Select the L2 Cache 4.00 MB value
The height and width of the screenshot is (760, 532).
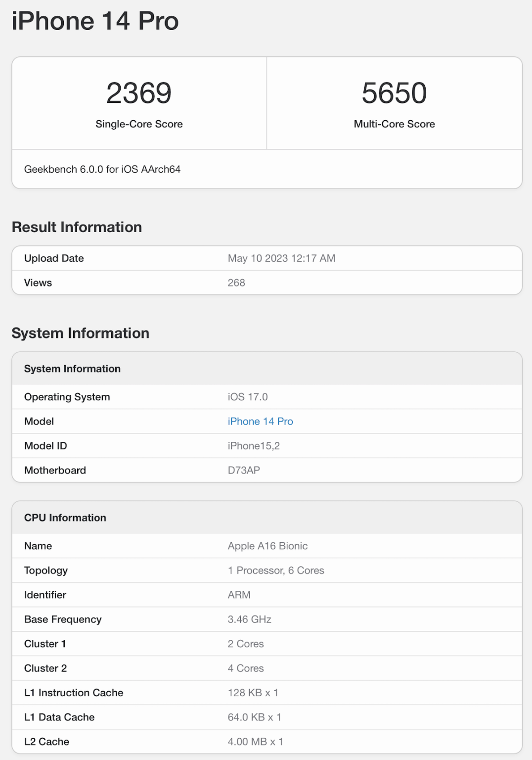tap(255, 741)
